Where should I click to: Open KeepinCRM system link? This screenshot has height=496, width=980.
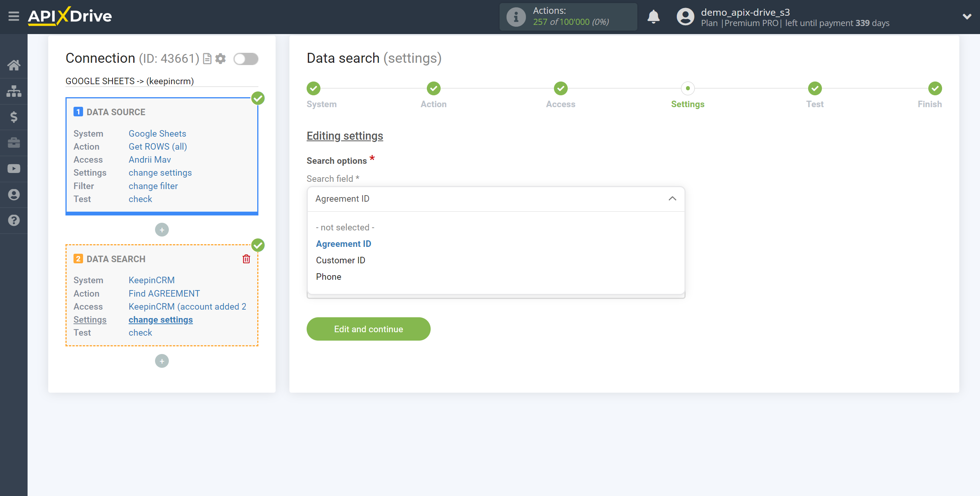[152, 280]
